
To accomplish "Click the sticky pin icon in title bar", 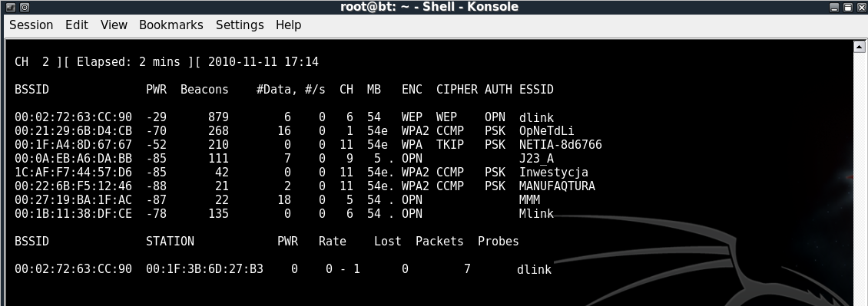I will pyautogui.click(x=24, y=7).
